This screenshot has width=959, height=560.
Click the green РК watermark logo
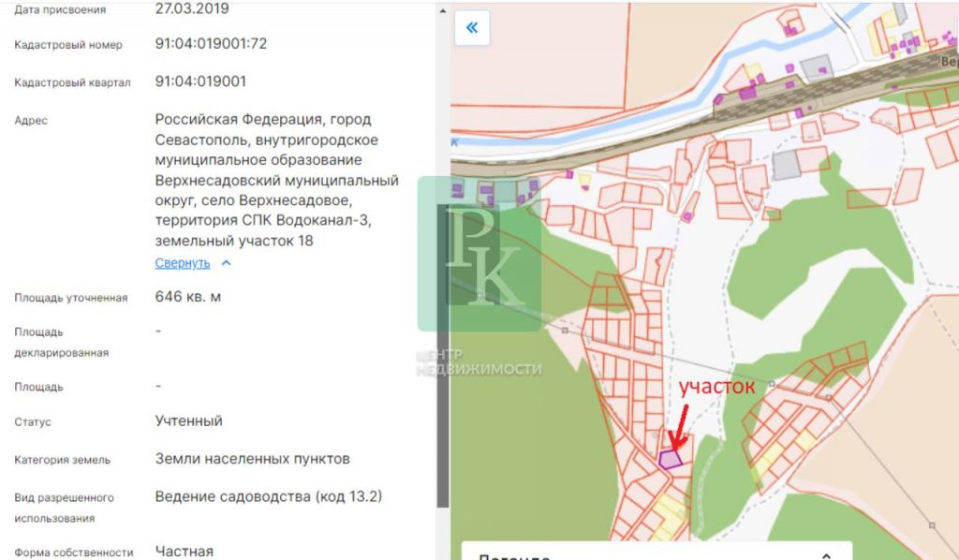click(479, 254)
